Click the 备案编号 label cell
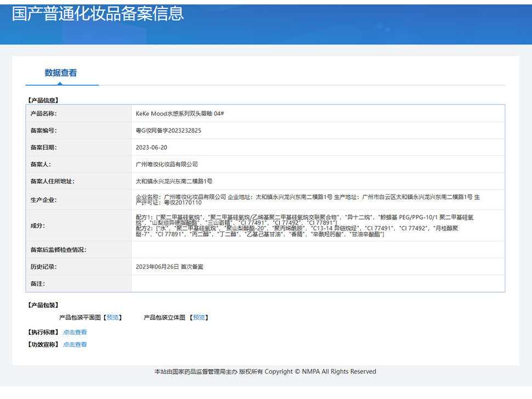 (79, 131)
